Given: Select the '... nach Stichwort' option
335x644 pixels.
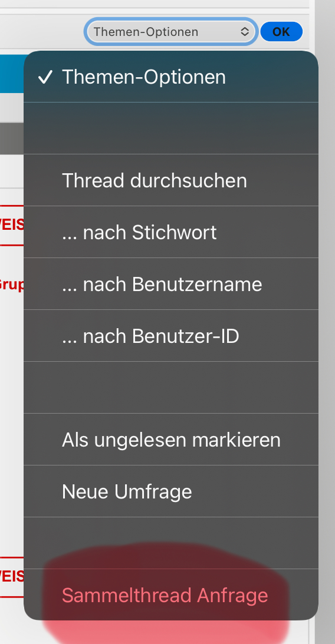Looking at the screenshot, I should (171, 232).
